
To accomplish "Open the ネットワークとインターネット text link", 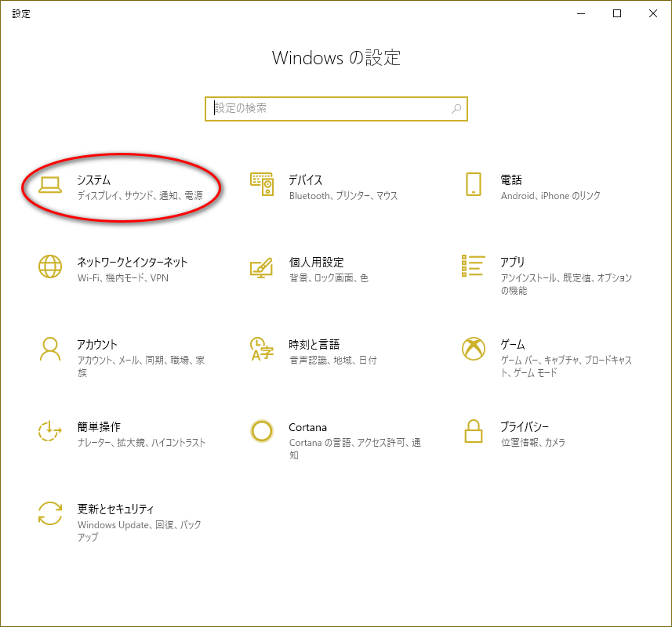I will click(x=133, y=263).
